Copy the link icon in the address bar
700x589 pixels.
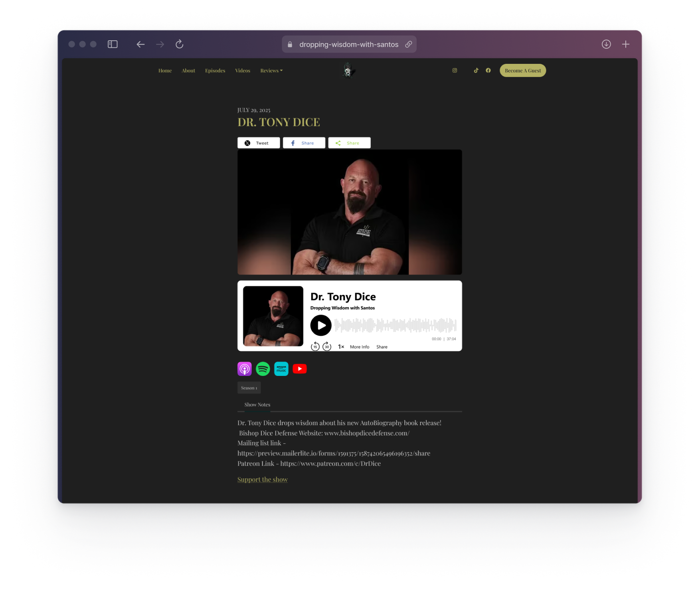(x=409, y=44)
